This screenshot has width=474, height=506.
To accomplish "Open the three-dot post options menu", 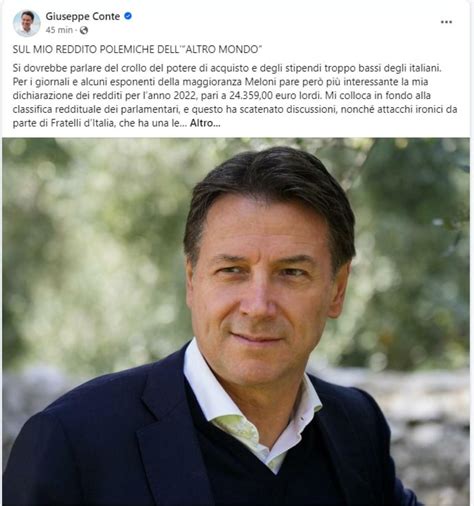I will [446, 22].
